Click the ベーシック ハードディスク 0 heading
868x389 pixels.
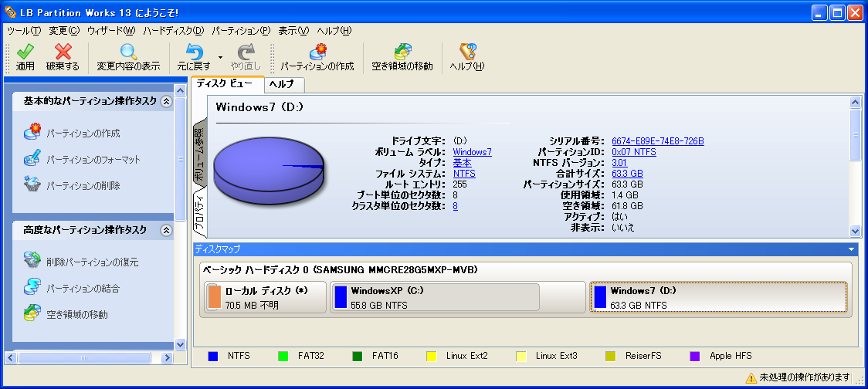[341, 270]
